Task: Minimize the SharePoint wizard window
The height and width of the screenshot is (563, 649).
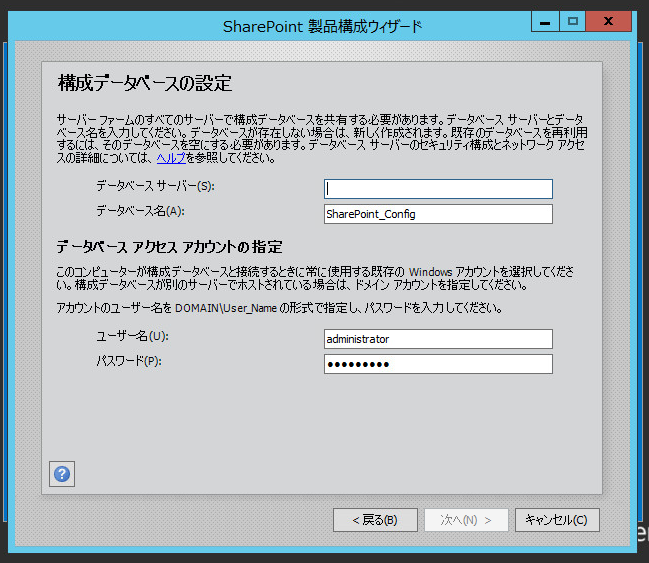Action: tap(545, 22)
